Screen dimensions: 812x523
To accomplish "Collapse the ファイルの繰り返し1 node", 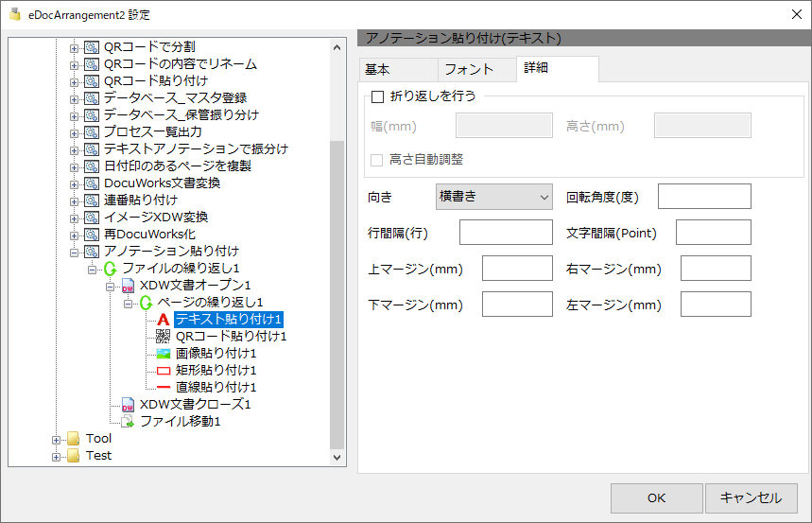I will click(x=93, y=270).
